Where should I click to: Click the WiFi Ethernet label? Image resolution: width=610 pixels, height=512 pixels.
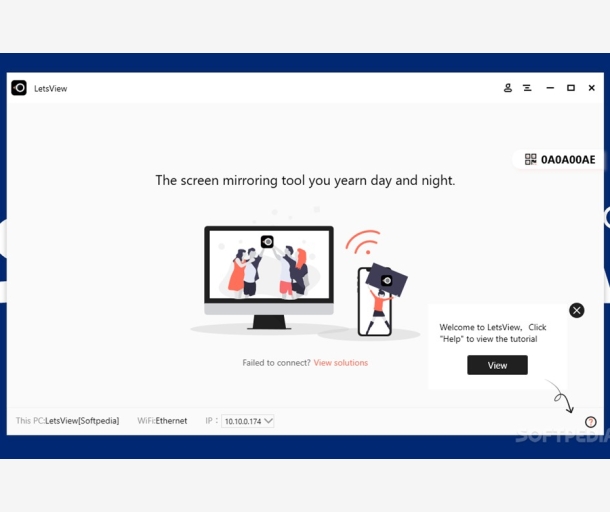pos(162,421)
